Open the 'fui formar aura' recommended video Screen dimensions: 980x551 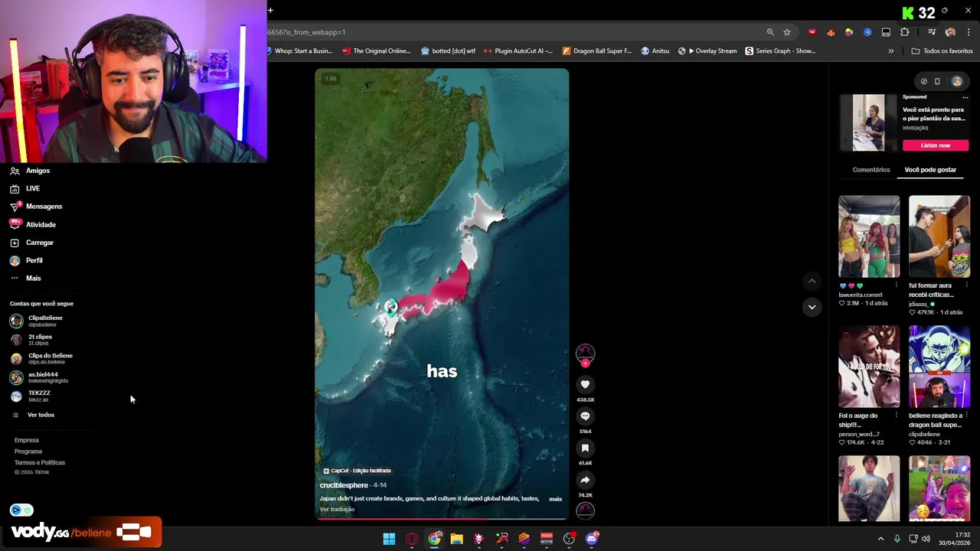(939, 236)
